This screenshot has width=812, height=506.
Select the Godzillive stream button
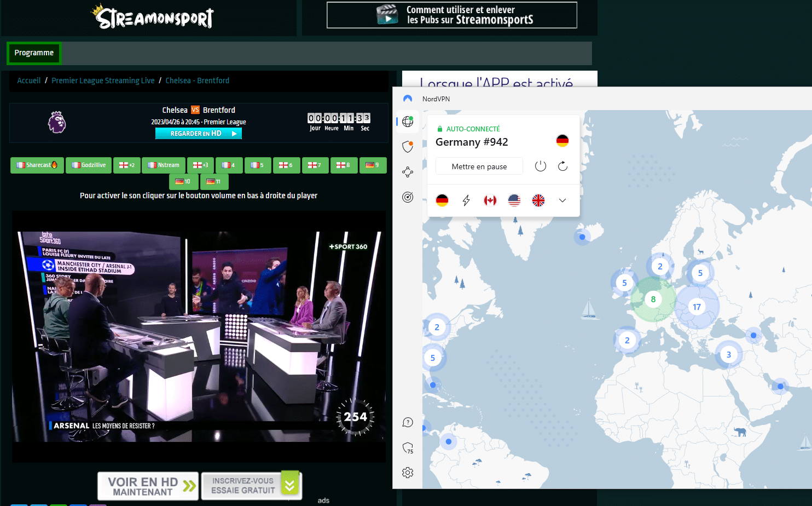click(x=89, y=165)
